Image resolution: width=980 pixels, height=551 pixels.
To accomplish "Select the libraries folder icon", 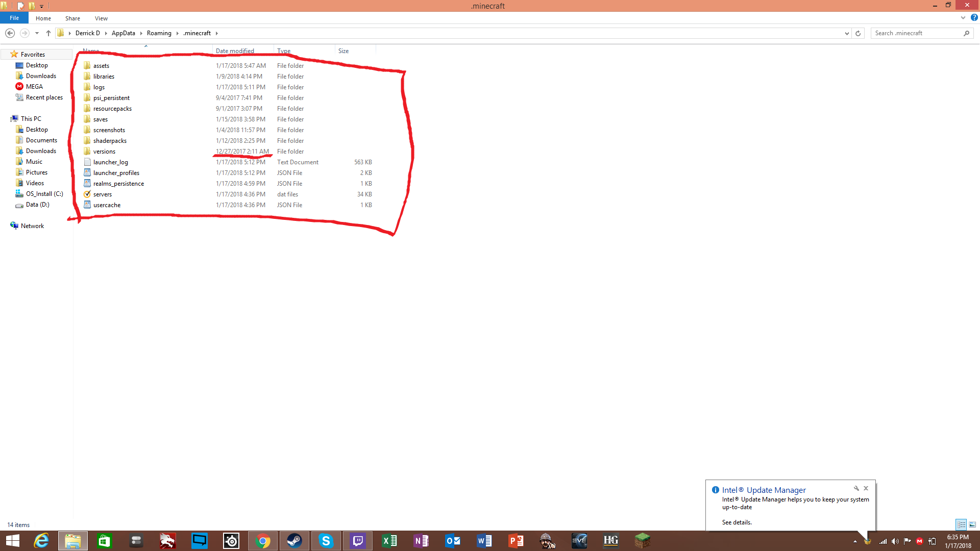I will (87, 77).
